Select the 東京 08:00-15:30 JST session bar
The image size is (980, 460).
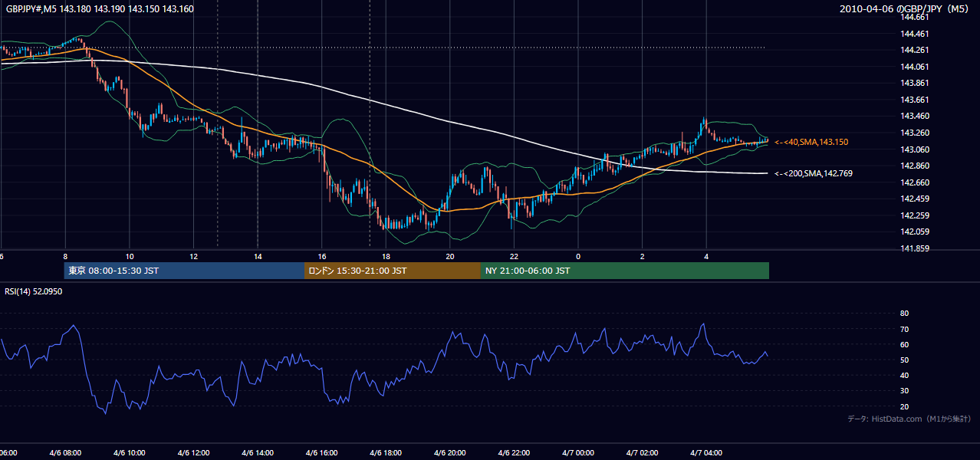click(184, 271)
